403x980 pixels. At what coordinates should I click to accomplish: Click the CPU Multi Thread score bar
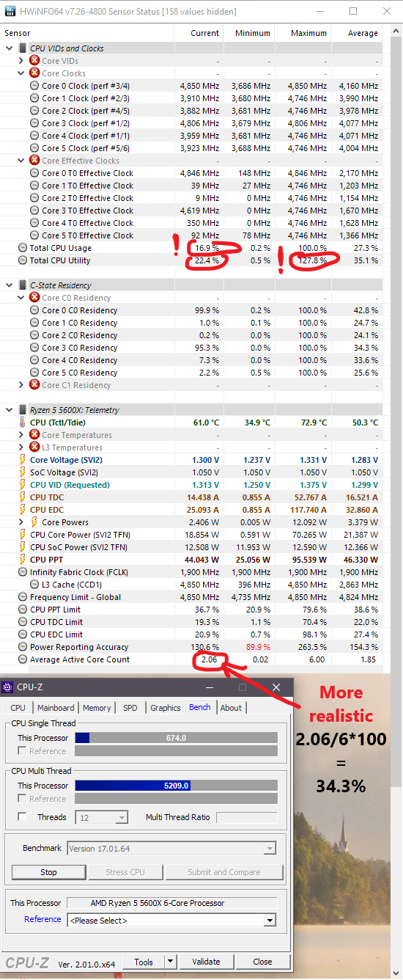pyautogui.click(x=176, y=785)
